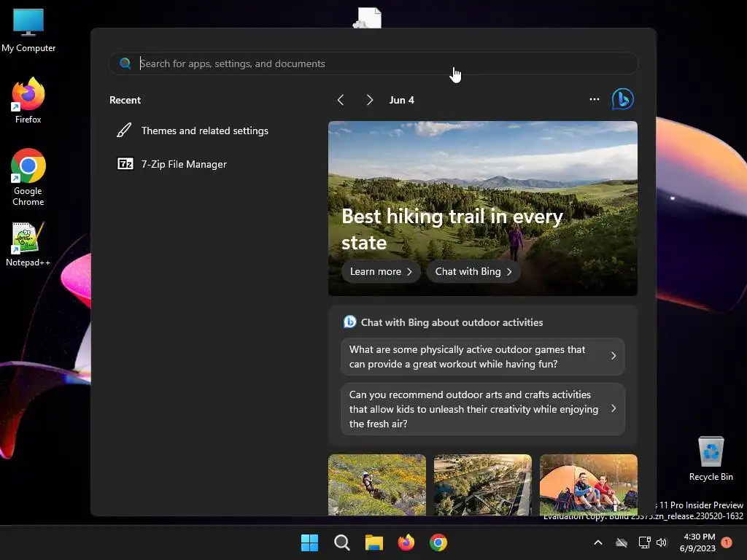This screenshot has width=747, height=560.
Task: Open the clock showing 4:30 PM
Action: [698, 542]
